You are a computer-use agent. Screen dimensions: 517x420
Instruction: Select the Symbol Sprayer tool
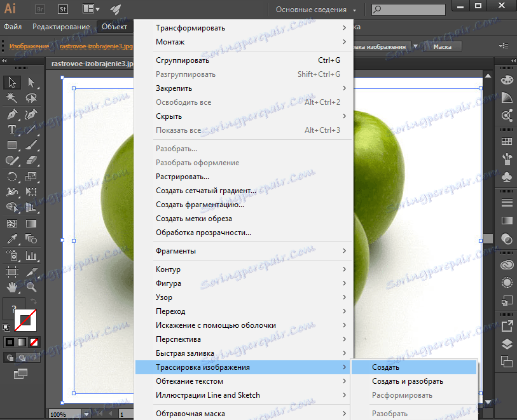click(x=12, y=255)
